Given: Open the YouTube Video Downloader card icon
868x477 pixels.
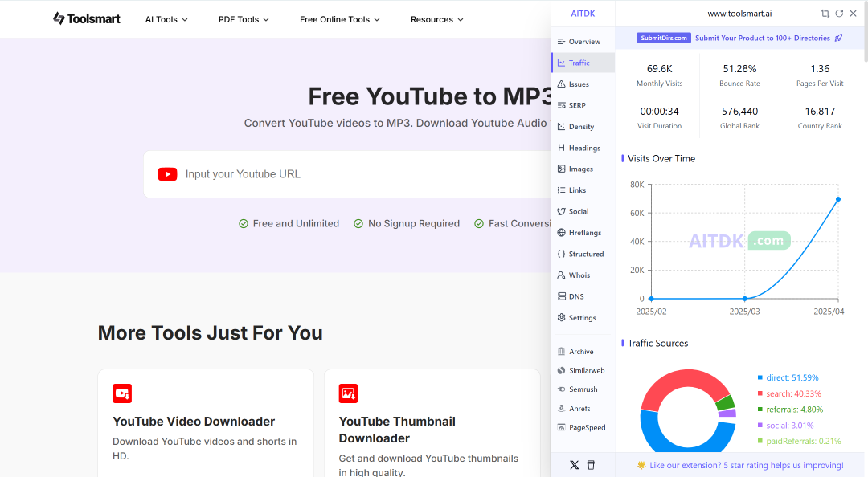Looking at the screenshot, I should pyautogui.click(x=122, y=393).
